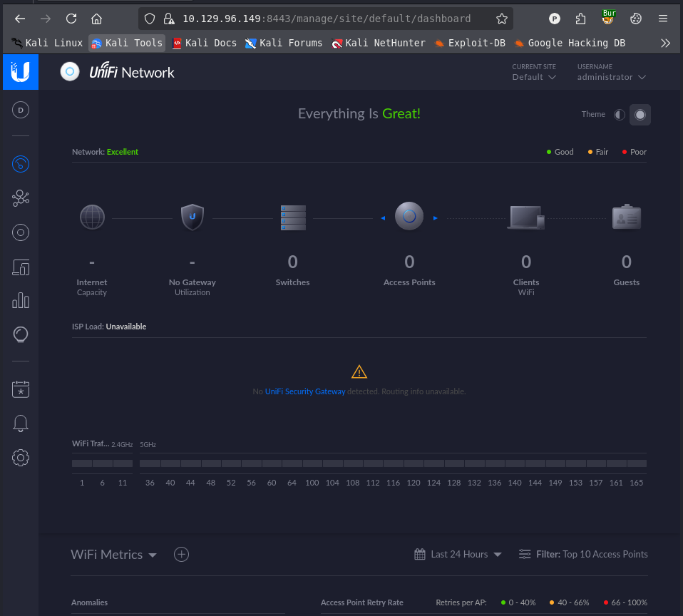The height and width of the screenshot is (616, 683).
Task: Open the Google Hacking DB bookmark
Action: pos(570,43)
